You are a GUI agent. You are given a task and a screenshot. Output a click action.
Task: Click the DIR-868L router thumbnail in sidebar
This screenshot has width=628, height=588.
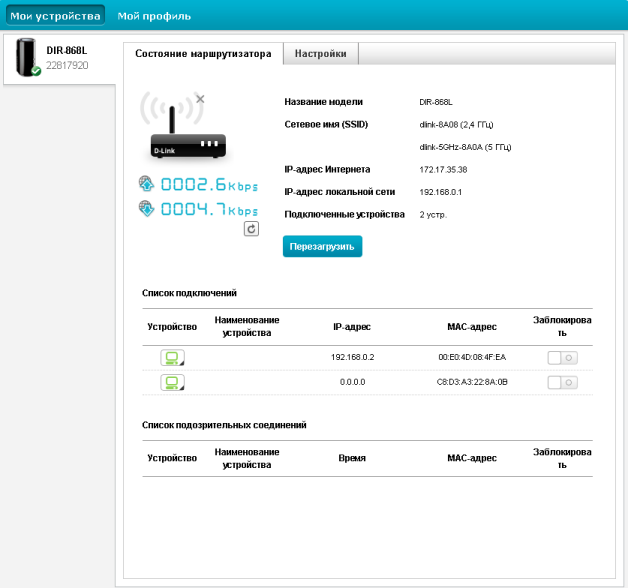[28, 57]
